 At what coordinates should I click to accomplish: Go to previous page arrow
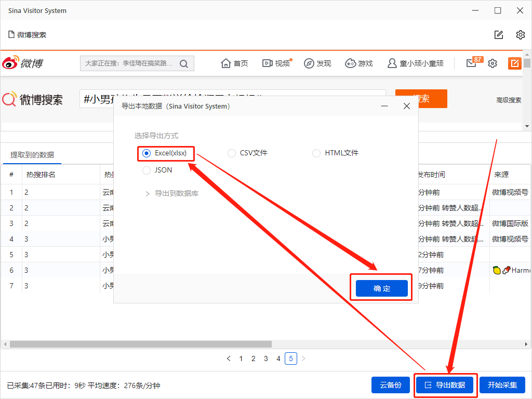click(229, 358)
